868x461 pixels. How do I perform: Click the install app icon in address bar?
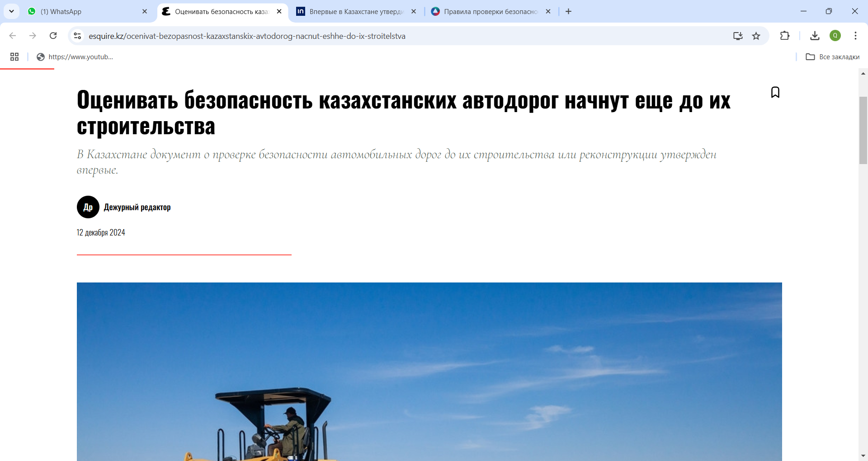click(738, 36)
